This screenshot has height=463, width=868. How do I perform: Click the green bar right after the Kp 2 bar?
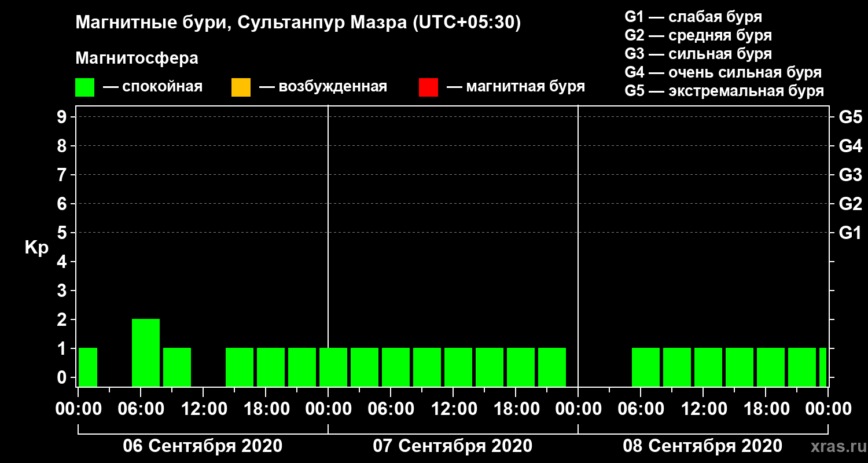[177, 367]
